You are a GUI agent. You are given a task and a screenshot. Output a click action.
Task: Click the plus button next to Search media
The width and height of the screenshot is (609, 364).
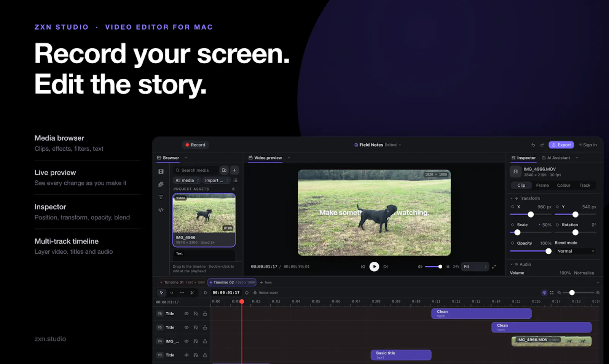click(x=234, y=170)
